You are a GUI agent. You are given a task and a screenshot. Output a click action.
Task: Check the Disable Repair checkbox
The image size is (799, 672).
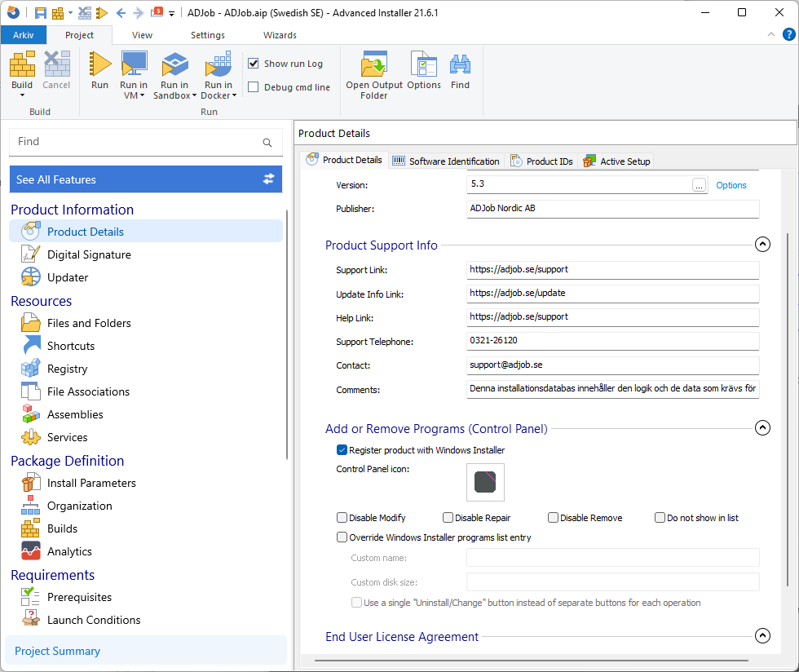coord(448,518)
